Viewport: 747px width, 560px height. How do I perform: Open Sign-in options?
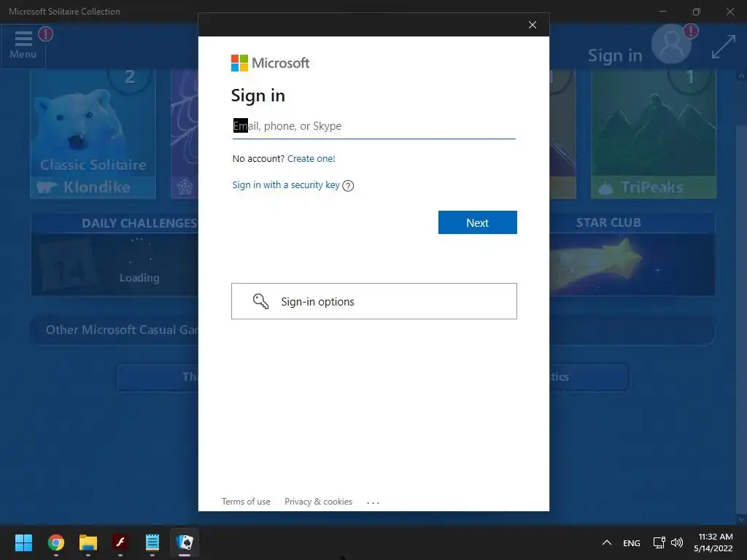pyautogui.click(x=374, y=301)
